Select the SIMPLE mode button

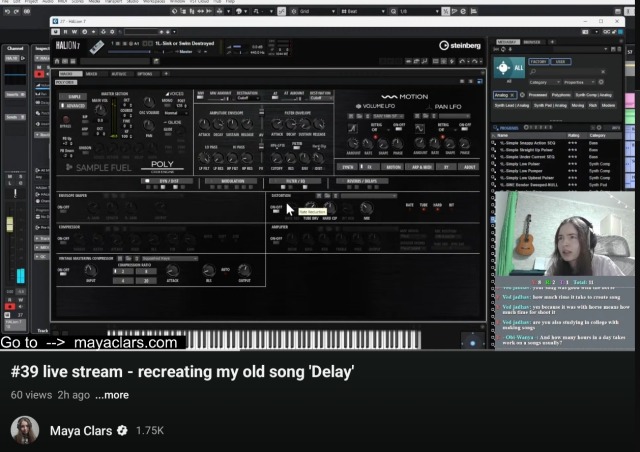click(72, 97)
